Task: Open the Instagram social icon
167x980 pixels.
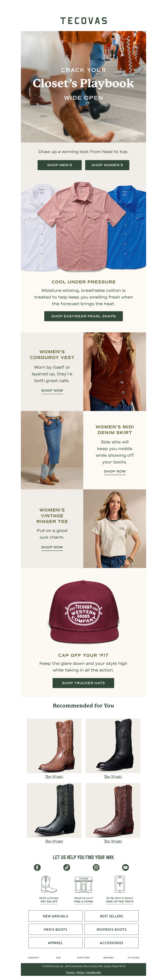Action: click(x=96, y=867)
